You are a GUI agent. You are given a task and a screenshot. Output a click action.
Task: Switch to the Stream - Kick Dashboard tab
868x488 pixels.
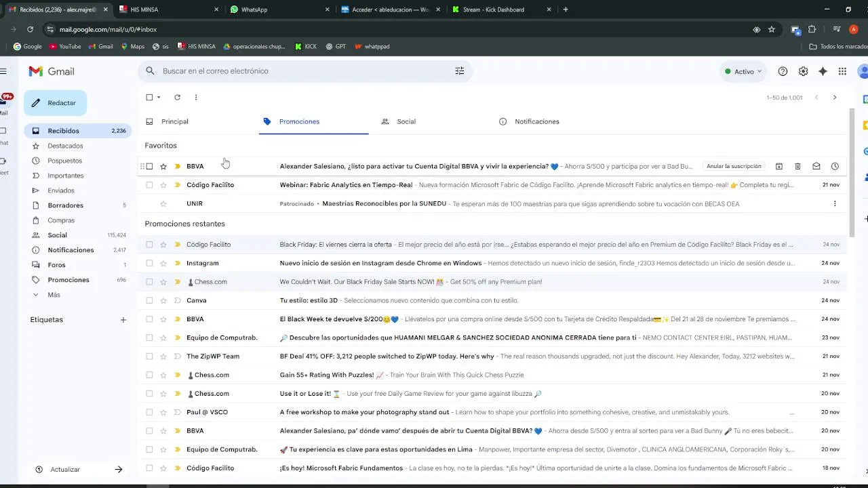[502, 9]
